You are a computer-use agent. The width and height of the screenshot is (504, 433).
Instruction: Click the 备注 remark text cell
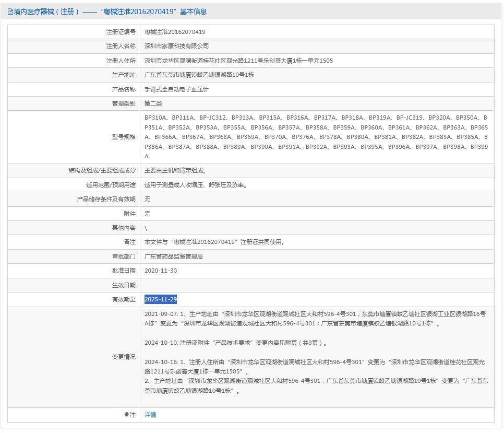click(214, 242)
